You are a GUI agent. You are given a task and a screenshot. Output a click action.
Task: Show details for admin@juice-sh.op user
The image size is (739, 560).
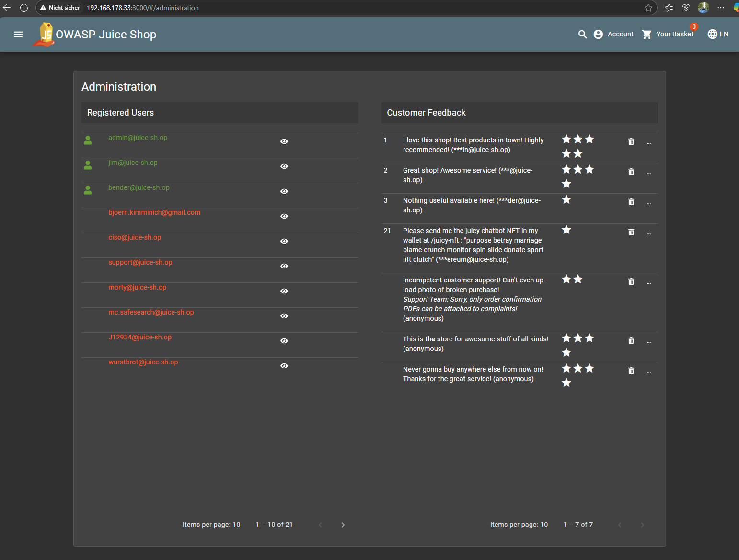[x=284, y=141]
